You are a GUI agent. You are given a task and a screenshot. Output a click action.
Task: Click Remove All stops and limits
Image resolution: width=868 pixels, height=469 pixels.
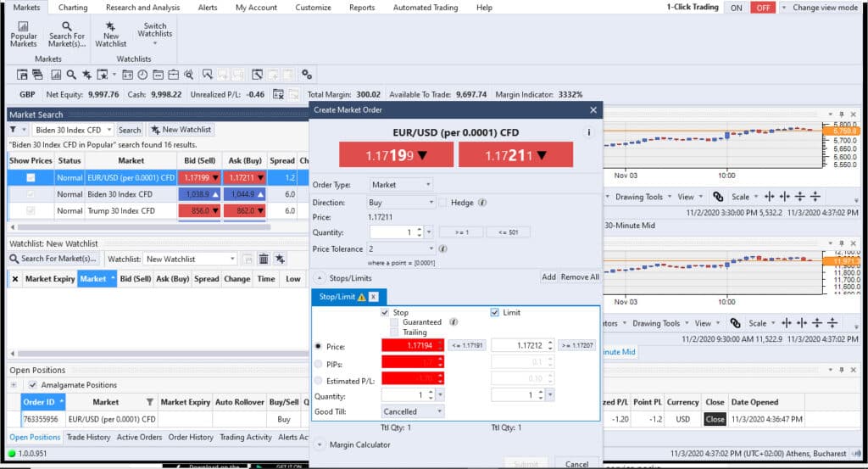coord(580,276)
